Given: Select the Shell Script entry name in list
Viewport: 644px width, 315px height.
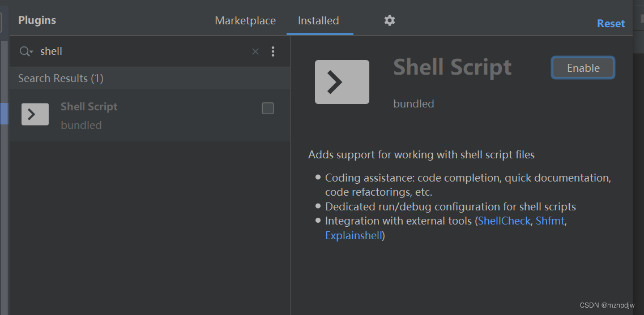Looking at the screenshot, I should [89, 107].
